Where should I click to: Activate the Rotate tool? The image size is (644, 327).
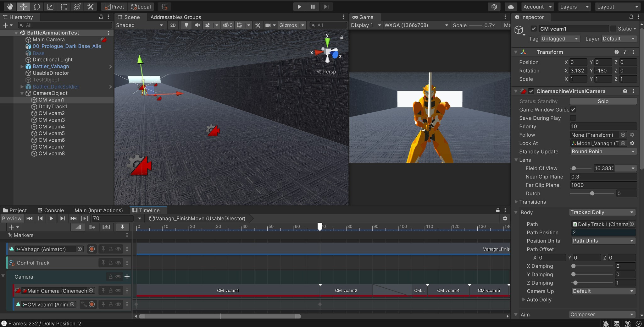pos(37,6)
